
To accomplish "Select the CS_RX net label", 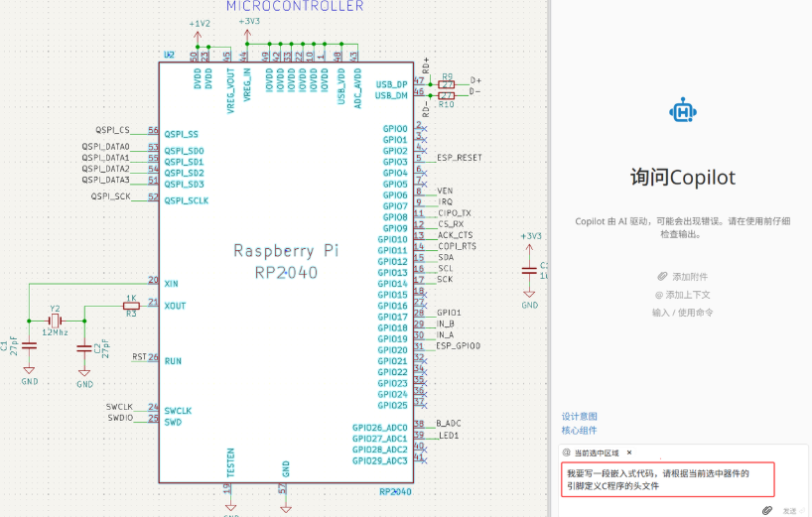I will pos(451,224).
